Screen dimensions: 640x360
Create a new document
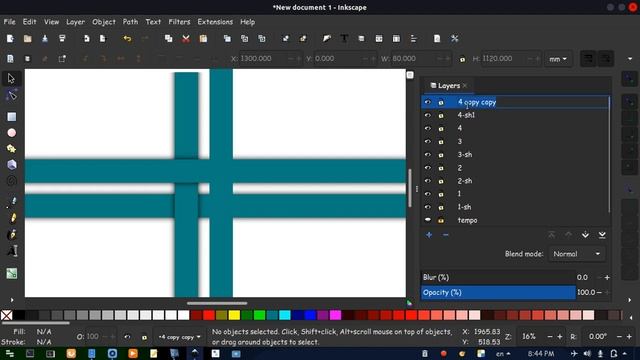coord(10,38)
